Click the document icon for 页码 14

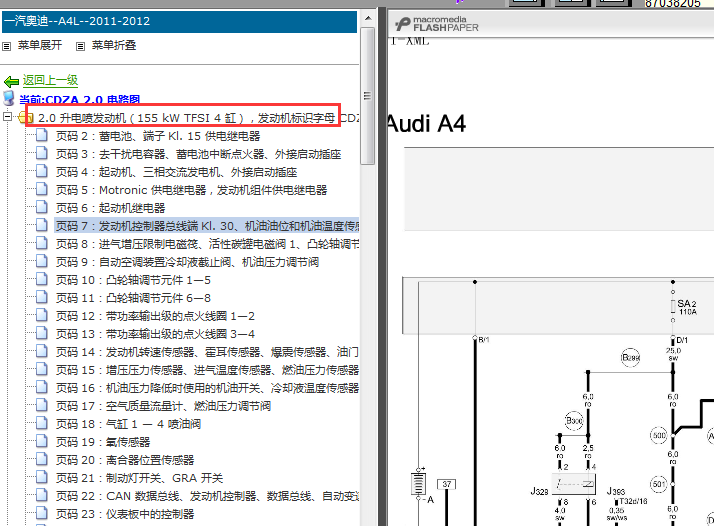41,351
